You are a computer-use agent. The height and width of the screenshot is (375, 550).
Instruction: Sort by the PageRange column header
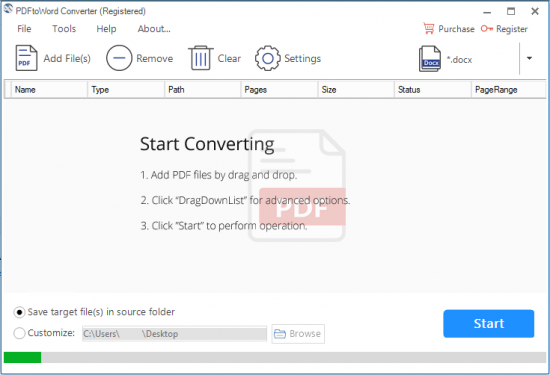click(x=509, y=89)
